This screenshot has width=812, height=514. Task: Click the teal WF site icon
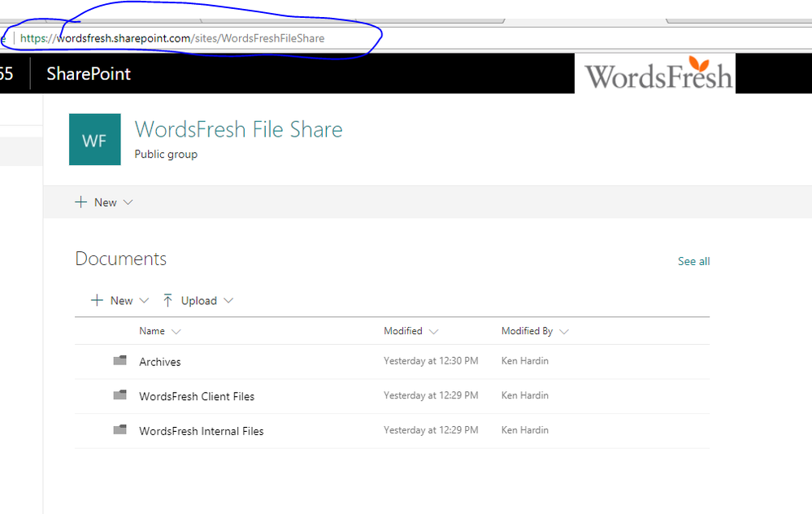pos(95,139)
